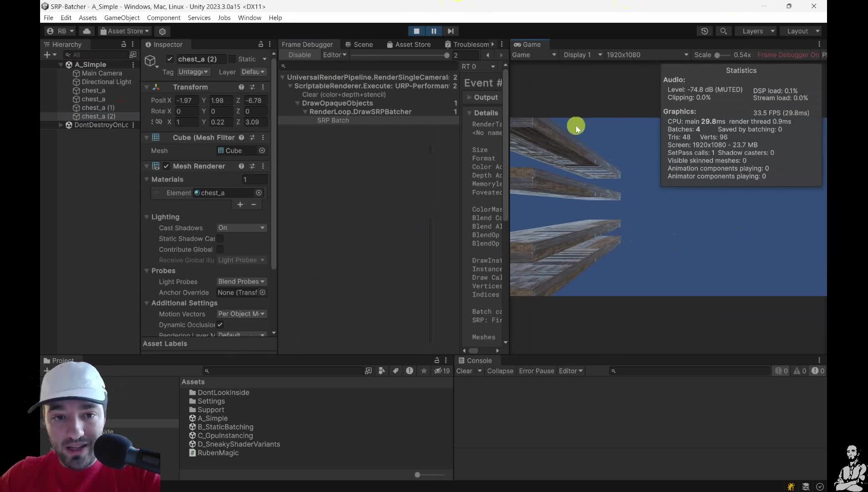Click the stop/play button in the toolbar
This screenshot has width=868, height=492.
(416, 31)
